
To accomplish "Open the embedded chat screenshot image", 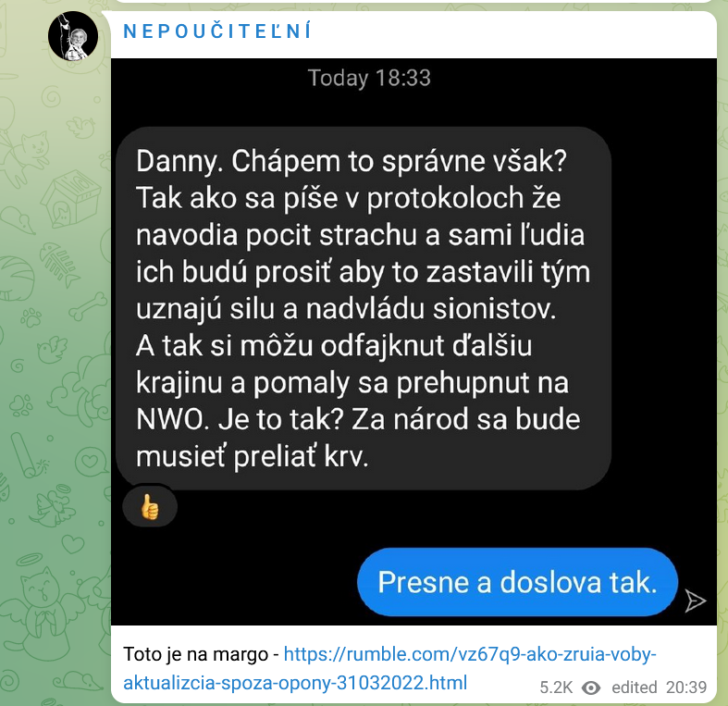I will (413, 341).
